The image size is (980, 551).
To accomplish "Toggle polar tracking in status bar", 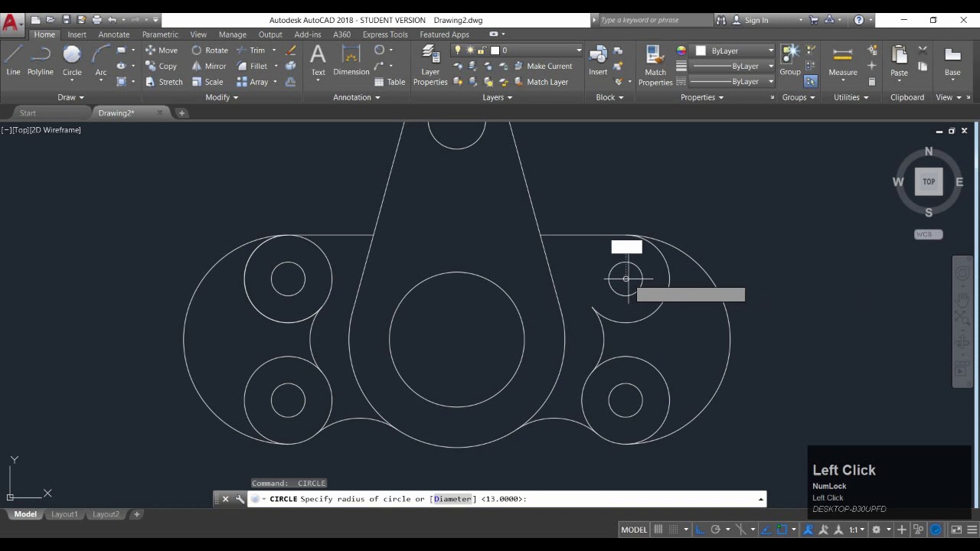I will [x=715, y=530].
